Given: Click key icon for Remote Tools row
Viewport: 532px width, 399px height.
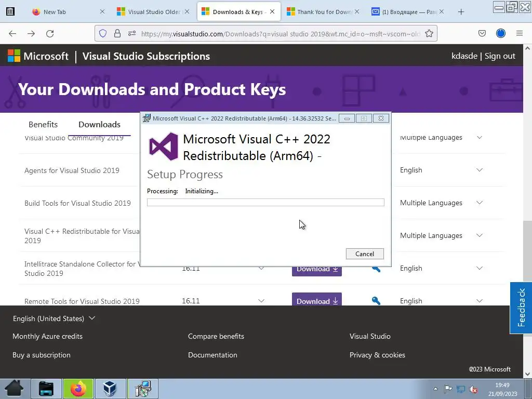Looking at the screenshot, I should click(376, 301).
